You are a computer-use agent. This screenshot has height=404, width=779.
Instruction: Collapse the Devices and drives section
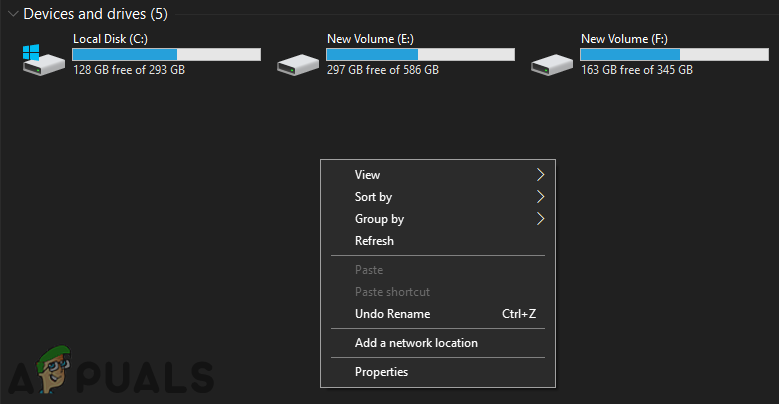11,15
